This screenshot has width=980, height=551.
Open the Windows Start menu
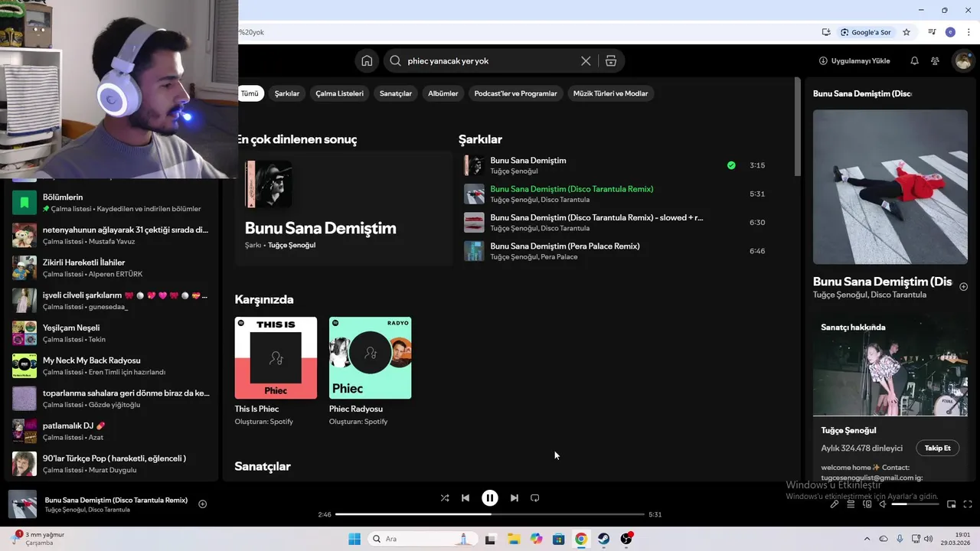pos(354,539)
